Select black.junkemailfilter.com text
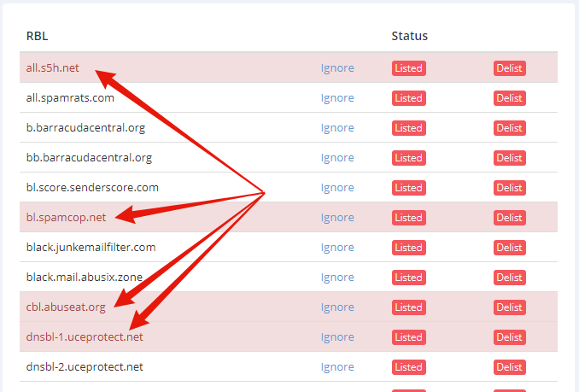The width and height of the screenshot is (579, 392). click(x=91, y=248)
